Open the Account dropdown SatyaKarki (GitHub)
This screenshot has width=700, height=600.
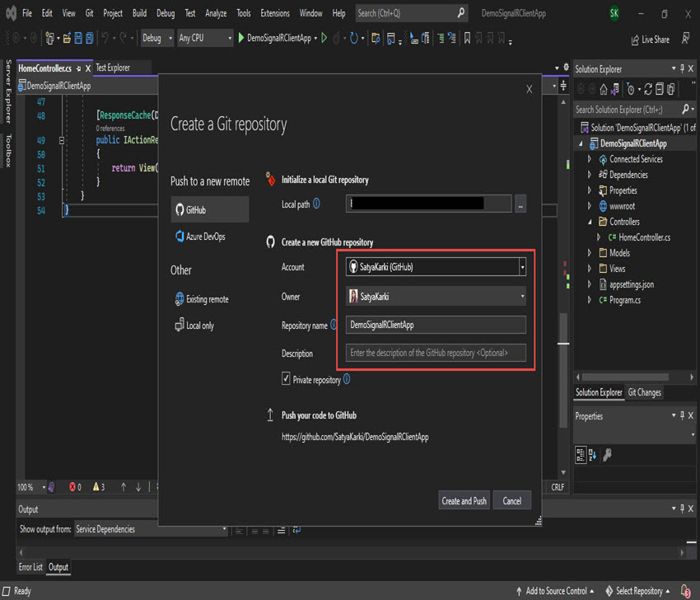click(x=436, y=267)
